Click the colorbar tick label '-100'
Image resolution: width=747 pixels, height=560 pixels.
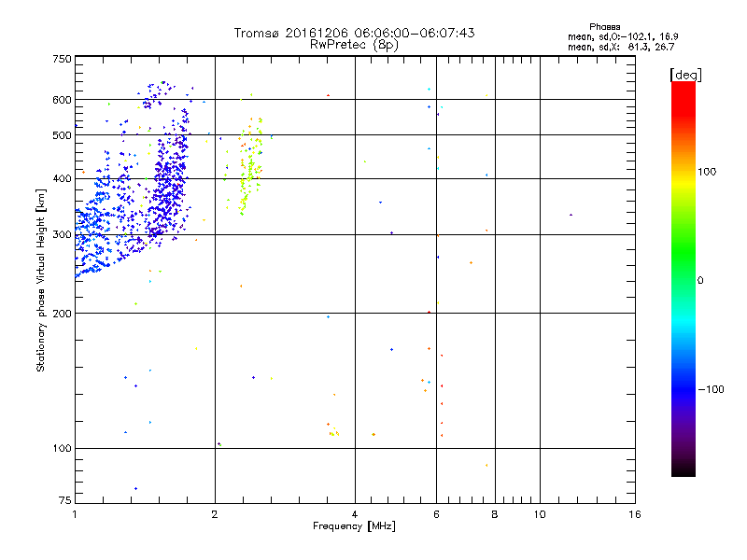point(712,389)
